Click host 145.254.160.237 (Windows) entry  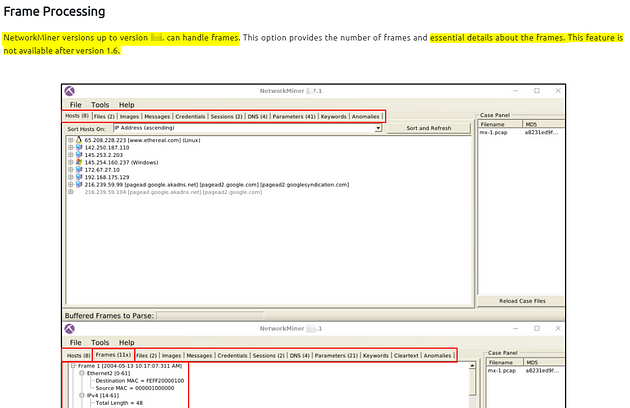click(121, 162)
